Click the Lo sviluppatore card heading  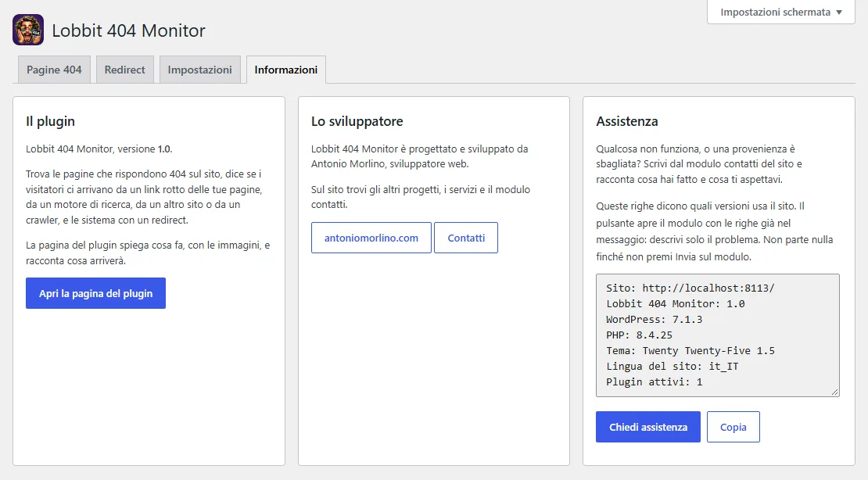click(357, 121)
